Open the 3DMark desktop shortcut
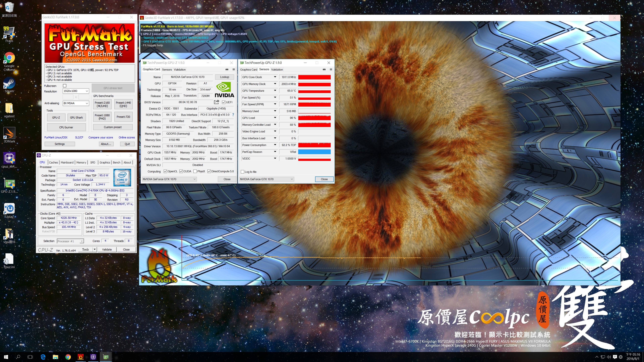Image resolution: width=644 pixels, height=362 pixels. coord(9,135)
